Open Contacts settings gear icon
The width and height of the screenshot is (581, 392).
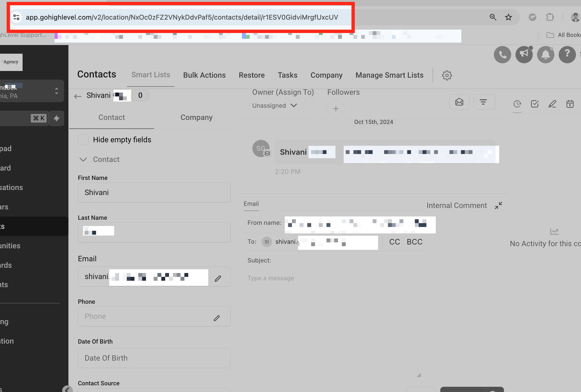point(447,75)
